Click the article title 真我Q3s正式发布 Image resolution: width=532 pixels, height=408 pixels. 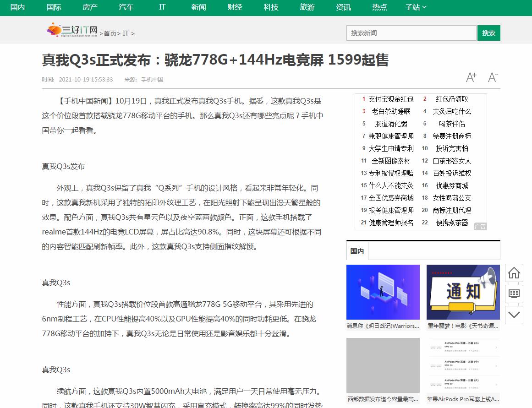[x=215, y=60]
